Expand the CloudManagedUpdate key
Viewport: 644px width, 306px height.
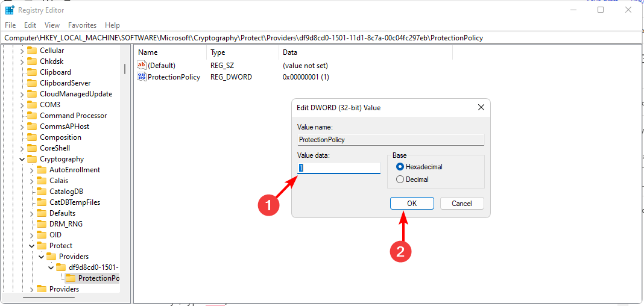(22, 94)
